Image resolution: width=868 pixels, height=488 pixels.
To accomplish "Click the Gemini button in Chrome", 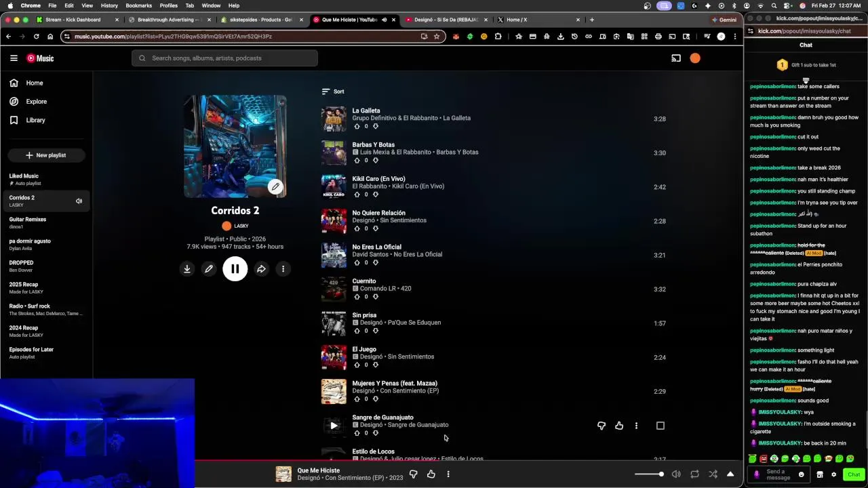I will pos(724,20).
